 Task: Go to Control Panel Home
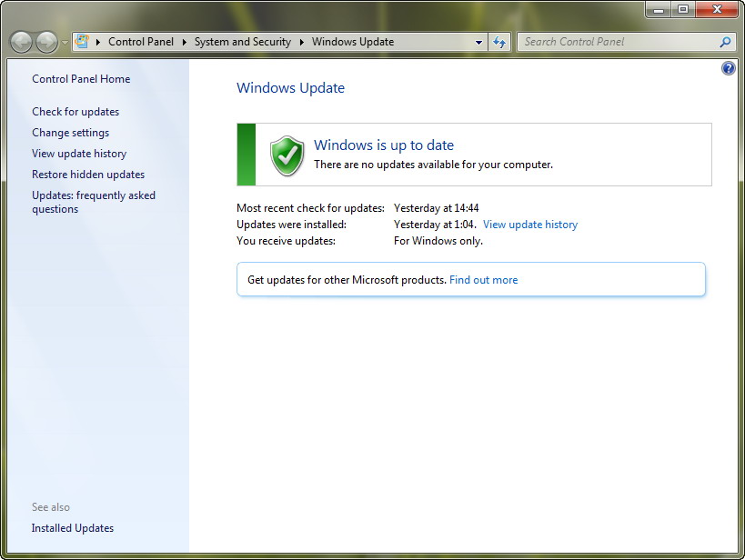(81, 79)
